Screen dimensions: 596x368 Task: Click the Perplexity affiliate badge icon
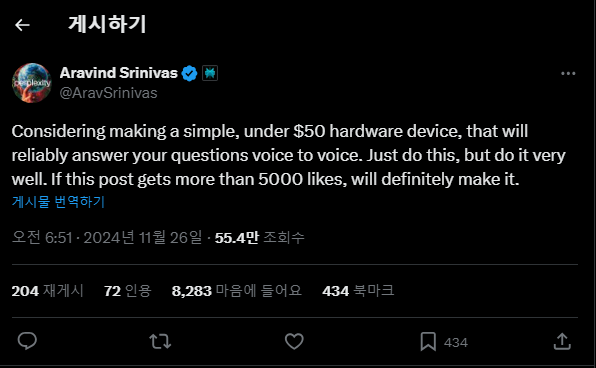click(x=210, y=73)
